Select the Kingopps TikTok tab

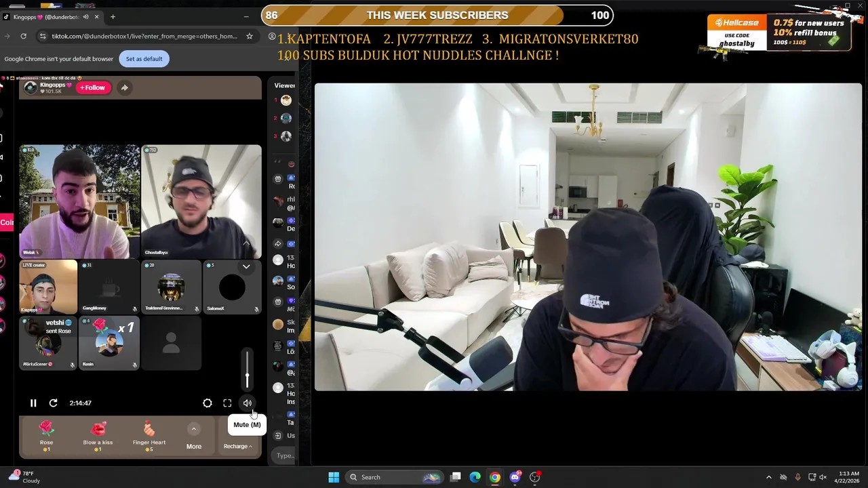click(52, 16)
